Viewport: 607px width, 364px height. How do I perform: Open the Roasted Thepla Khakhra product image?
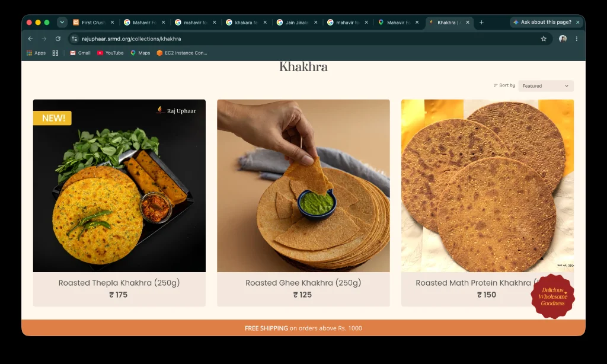click(x=119, y=186)
